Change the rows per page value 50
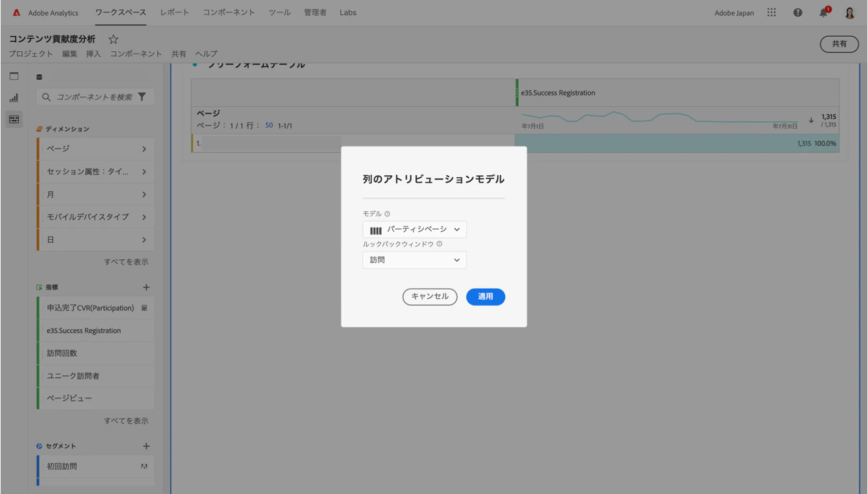This screenshot has width=868, height=494. (x=269, y=125)
